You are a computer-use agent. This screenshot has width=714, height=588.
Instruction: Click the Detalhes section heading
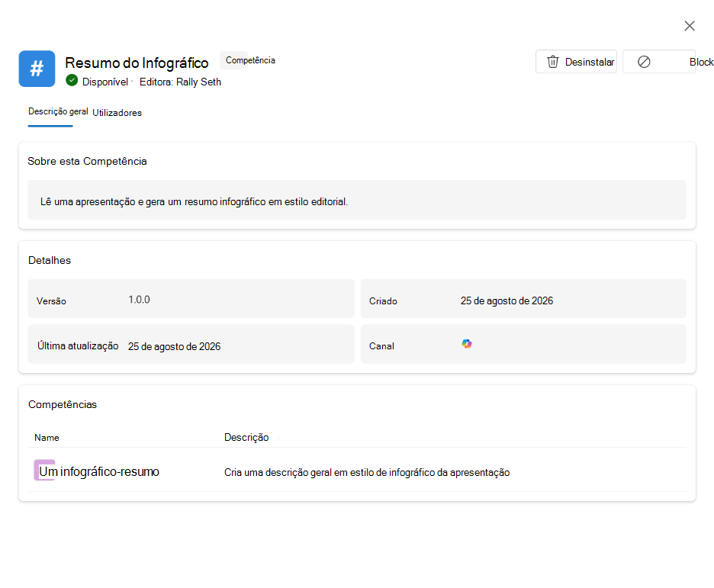tap(50, 260)
